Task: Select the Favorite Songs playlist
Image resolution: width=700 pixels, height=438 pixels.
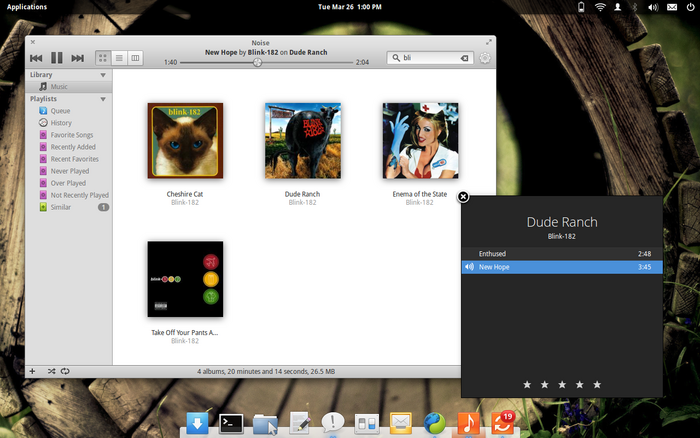Action: pos(71,135)
